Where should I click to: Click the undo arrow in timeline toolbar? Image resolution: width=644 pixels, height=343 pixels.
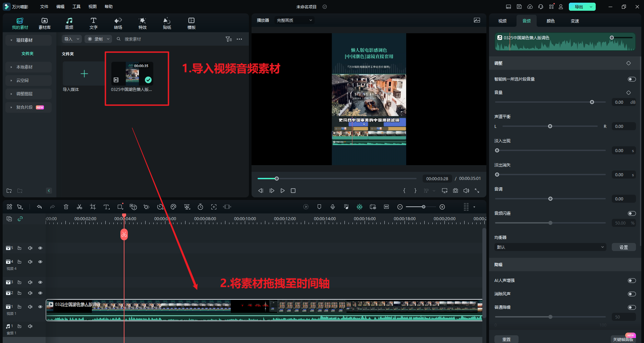click(39, 207)
